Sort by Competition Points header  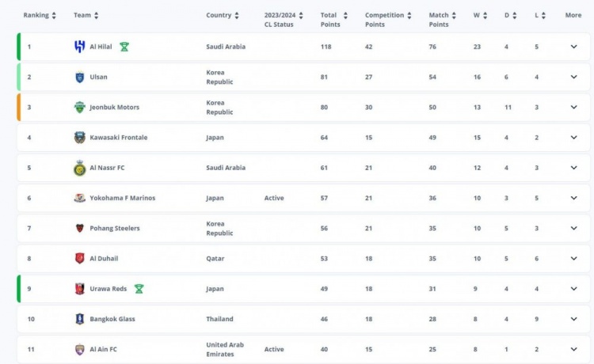click(388, 19)
